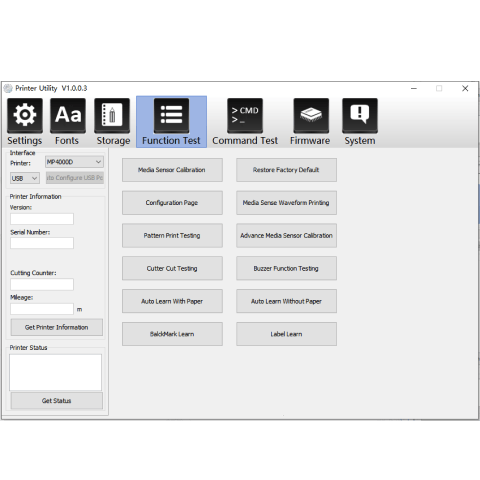Open the Fonts Aa icon
480x480 pixels.
(x=68, y=115)
